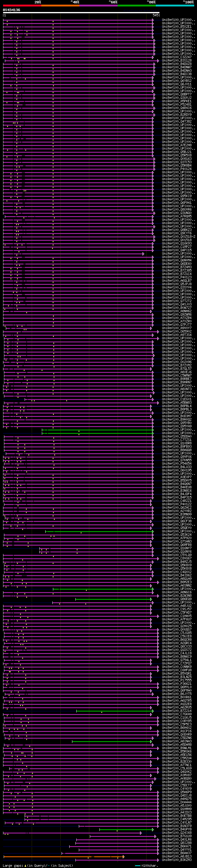This screenshot has height=868, width=197.
Task: Select hit label UniRef100_A5BW83
Action: [x=176, y=403]
